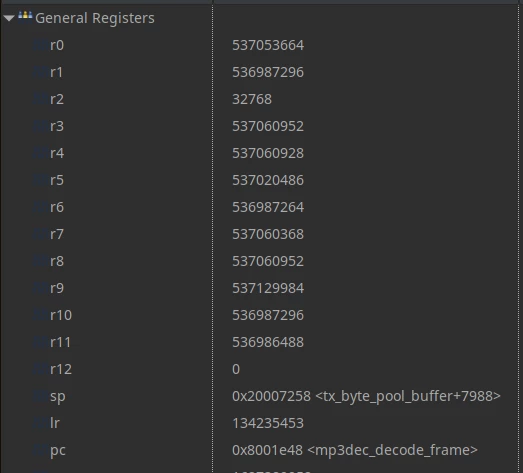Click the register icon beside r8
This screenshot has width=523, height=473.
pos(40,262)
